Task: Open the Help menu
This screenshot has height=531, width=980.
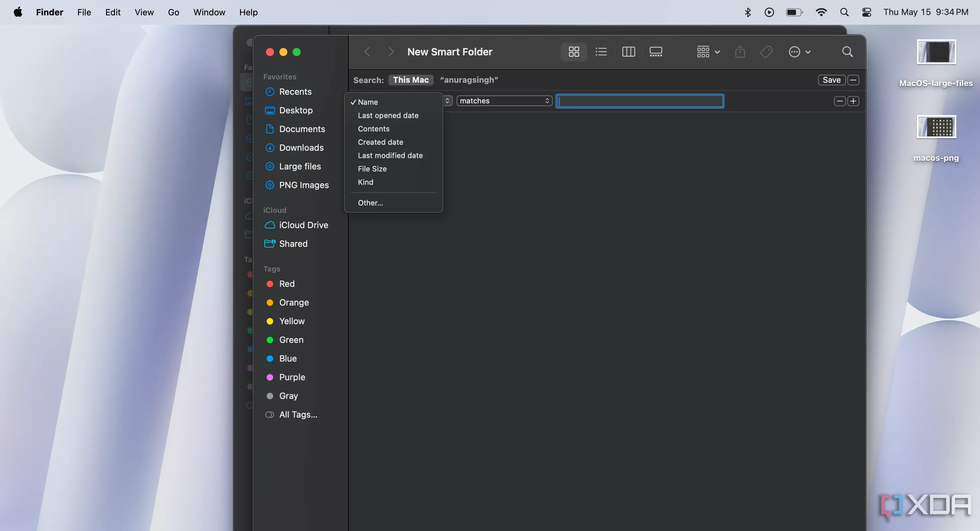Action: pos(248,12)
